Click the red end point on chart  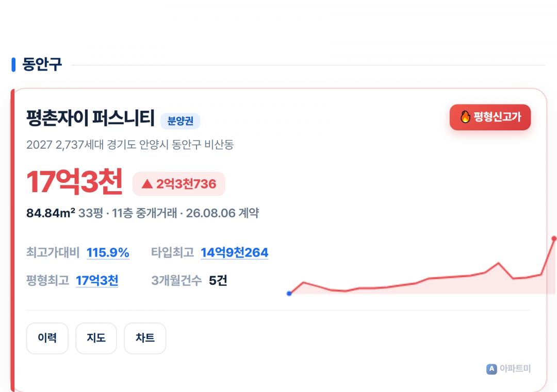click(554, 238)
